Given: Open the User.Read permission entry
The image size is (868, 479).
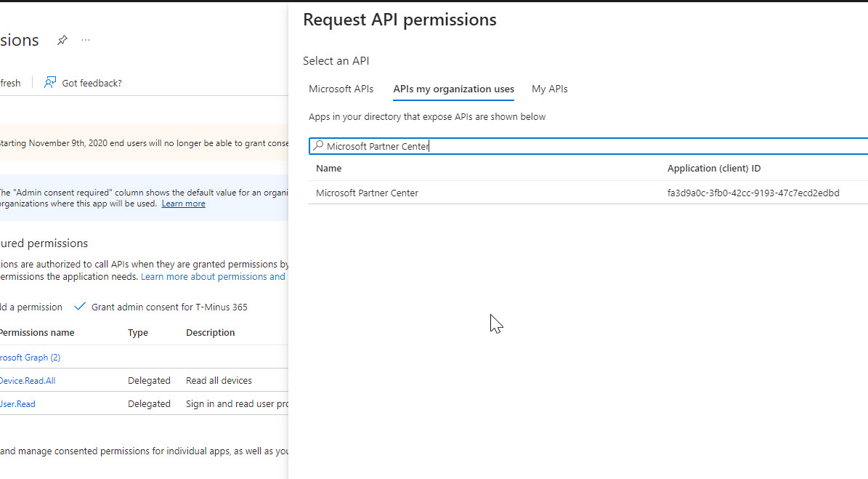Looking at the screenshot, I should pos(17,403).
